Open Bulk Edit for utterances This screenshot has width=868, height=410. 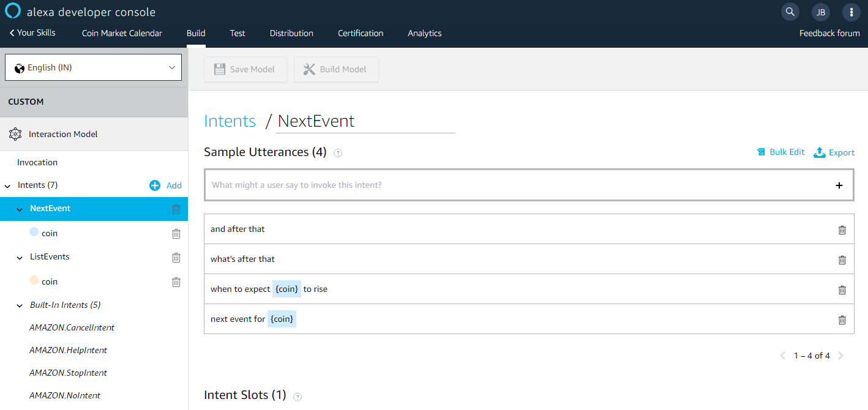coord(780,152)
